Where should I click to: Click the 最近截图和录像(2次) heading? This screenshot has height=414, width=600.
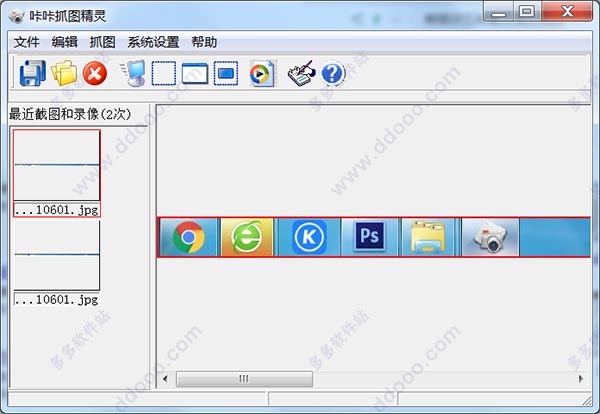70,114
